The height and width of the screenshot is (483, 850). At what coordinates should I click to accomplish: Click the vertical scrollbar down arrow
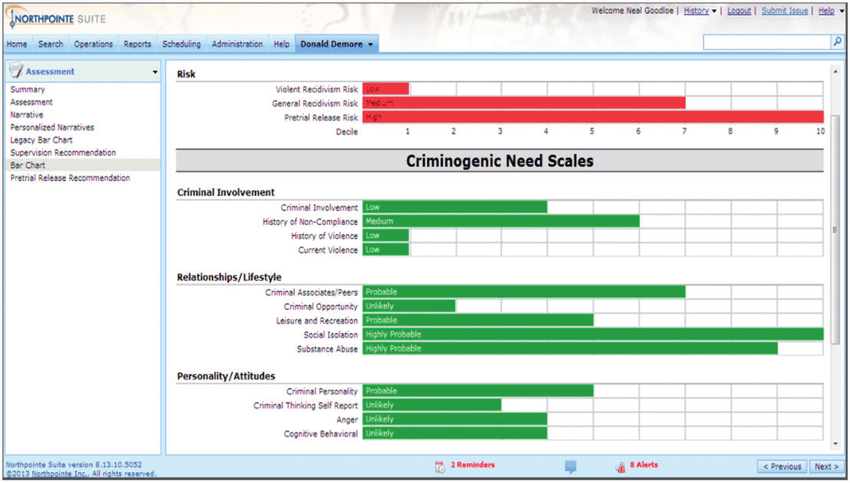[x=836, y=442]
